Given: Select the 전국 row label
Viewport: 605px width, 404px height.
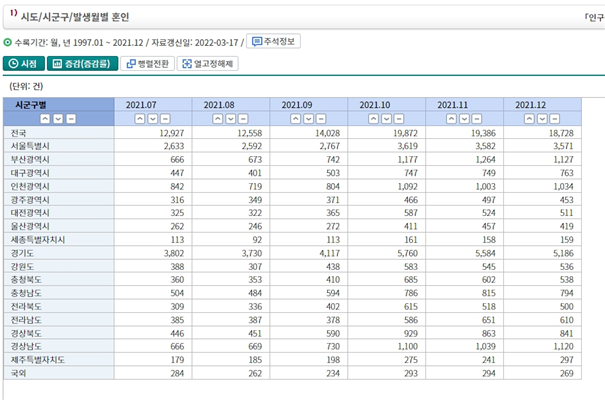Looking at the screenshot, I should click(x=18, y=133).
